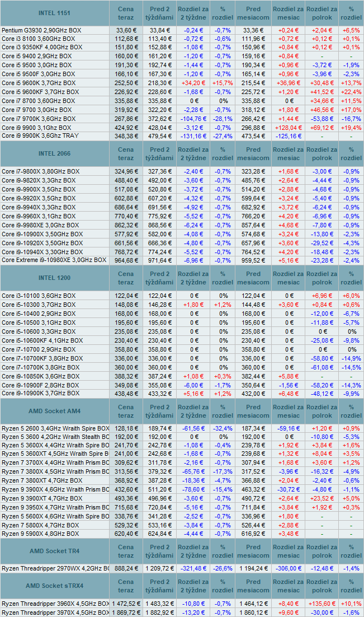Select Ryzen Threadripper 2970WX 4,2GHz row
This screenshot has width=364, height=617.
point(55,569)
